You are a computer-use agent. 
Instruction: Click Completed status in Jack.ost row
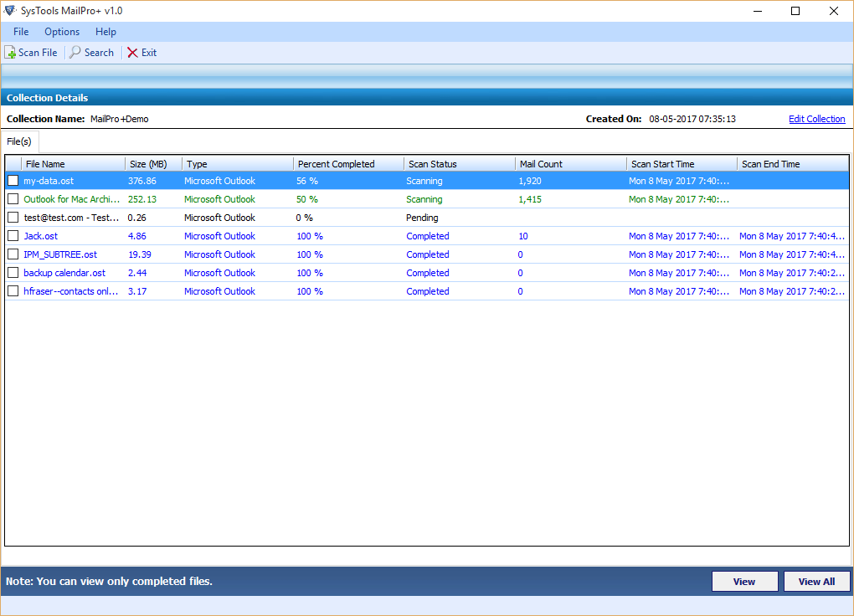click(428, 236)
